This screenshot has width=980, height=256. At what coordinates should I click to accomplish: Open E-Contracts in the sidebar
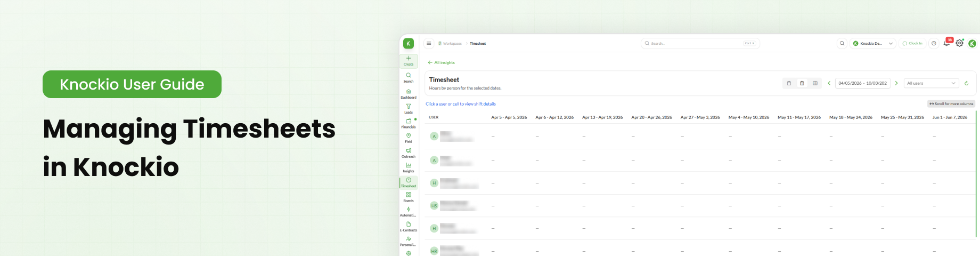point(409,227)
